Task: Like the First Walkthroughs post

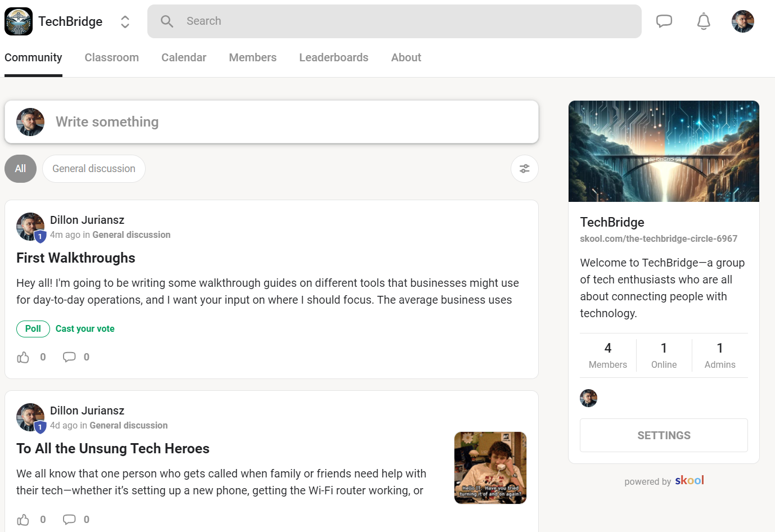Action: tap(23, 357)
